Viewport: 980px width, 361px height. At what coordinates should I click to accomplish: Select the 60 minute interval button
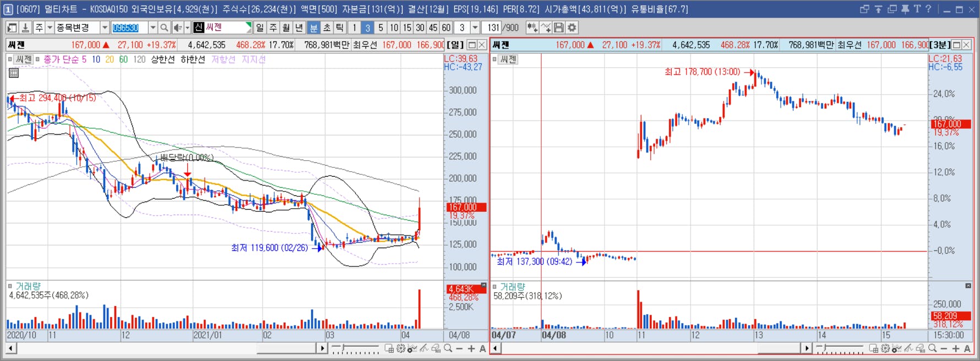click(x=447, y=28)
